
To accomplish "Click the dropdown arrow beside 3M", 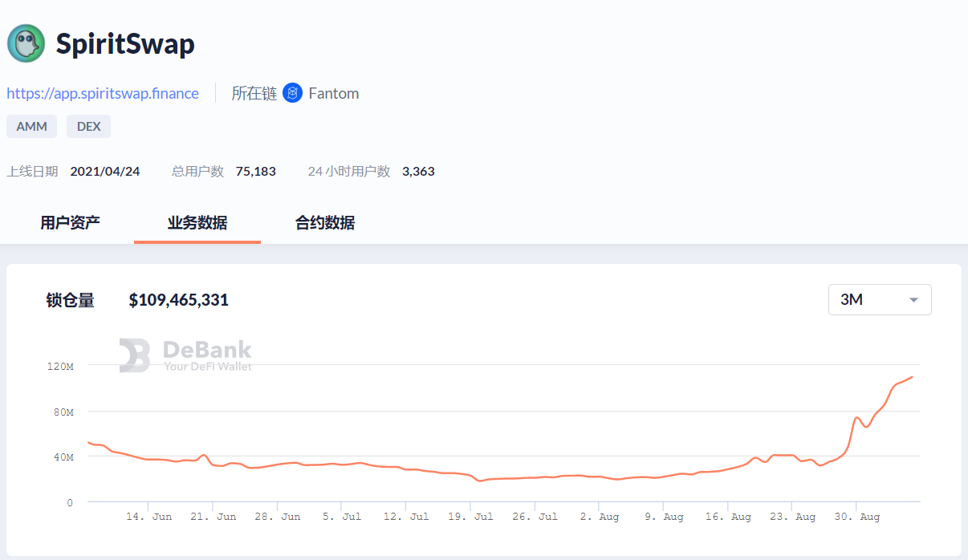I will 913,300.
